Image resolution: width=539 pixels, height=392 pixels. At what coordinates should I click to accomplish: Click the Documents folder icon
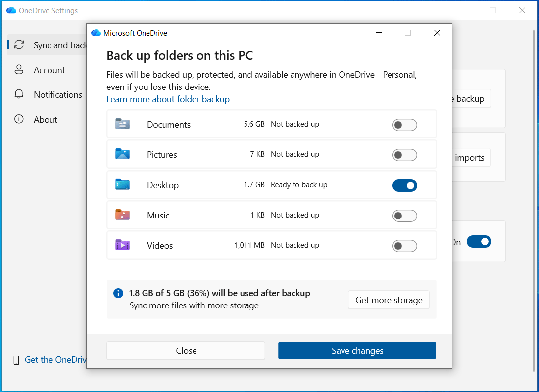tap(122, 124)
